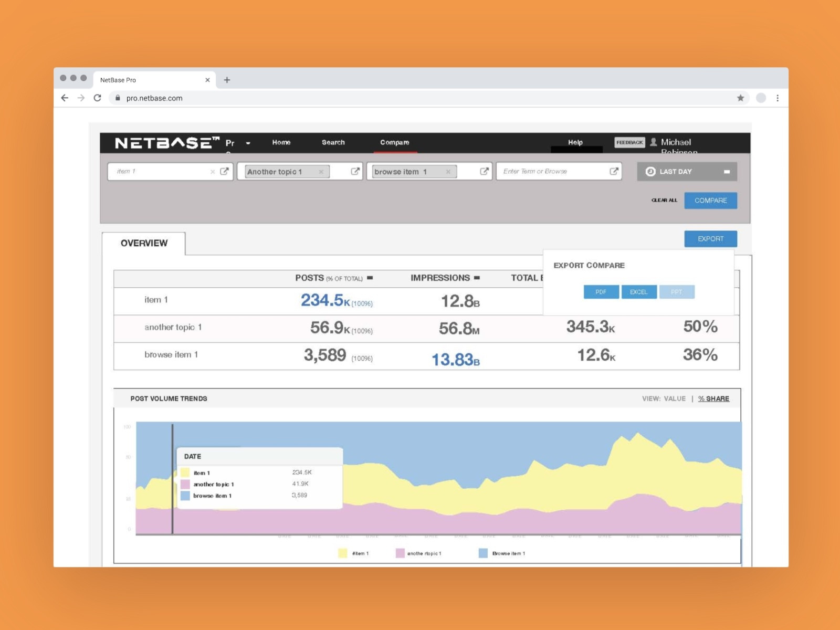Switch Post Volume Trends view to % SHARE
This screenshot has width=840, height=630.
click(x=713, y=398)
